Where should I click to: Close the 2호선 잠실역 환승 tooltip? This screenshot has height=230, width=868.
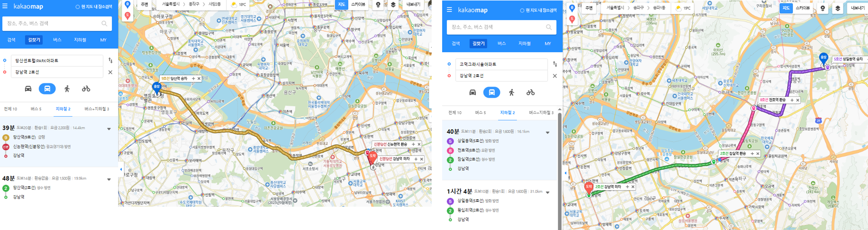coord(758,153)
